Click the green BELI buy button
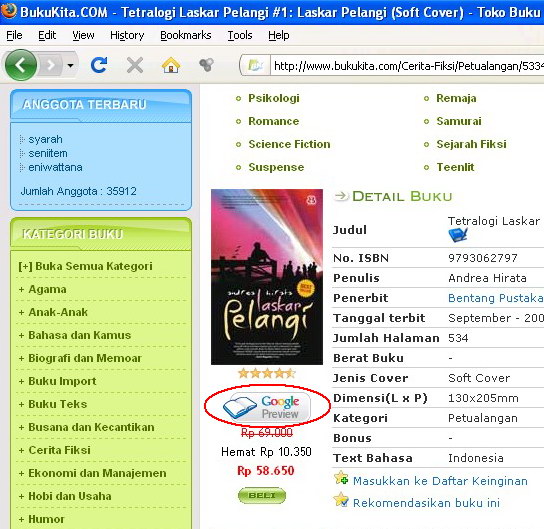 coord(262,495)
